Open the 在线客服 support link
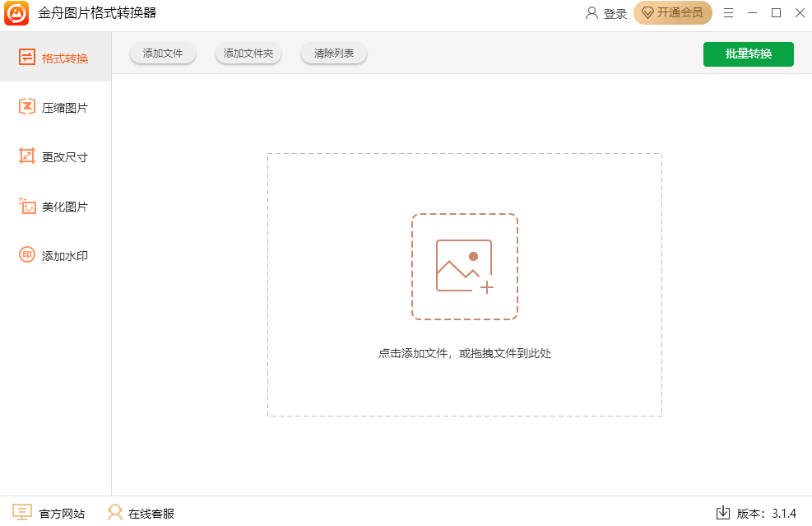 coord(142,513)
